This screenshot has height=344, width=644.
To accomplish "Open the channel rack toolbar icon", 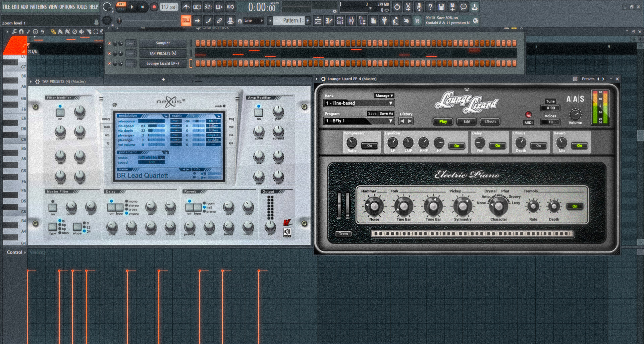I will (340, 21).
